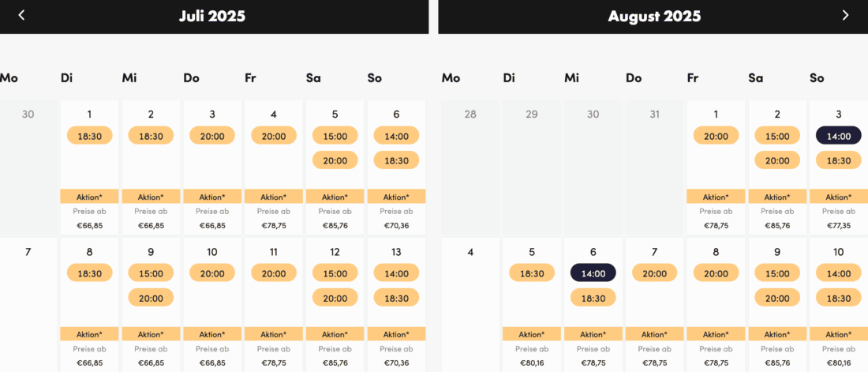Image resolution: width=868 pixels, height=372 pixels.
Task: Go to previous month with left arrow
Action: 21,15
